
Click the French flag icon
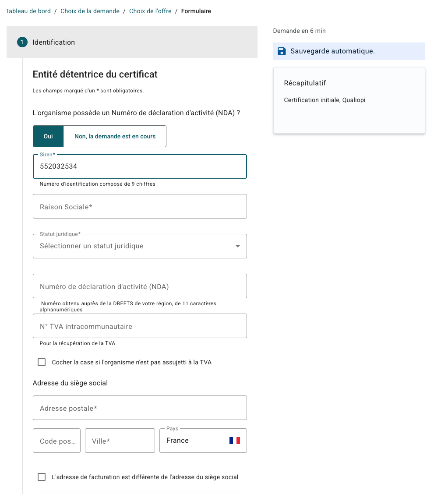pos(235,441)
